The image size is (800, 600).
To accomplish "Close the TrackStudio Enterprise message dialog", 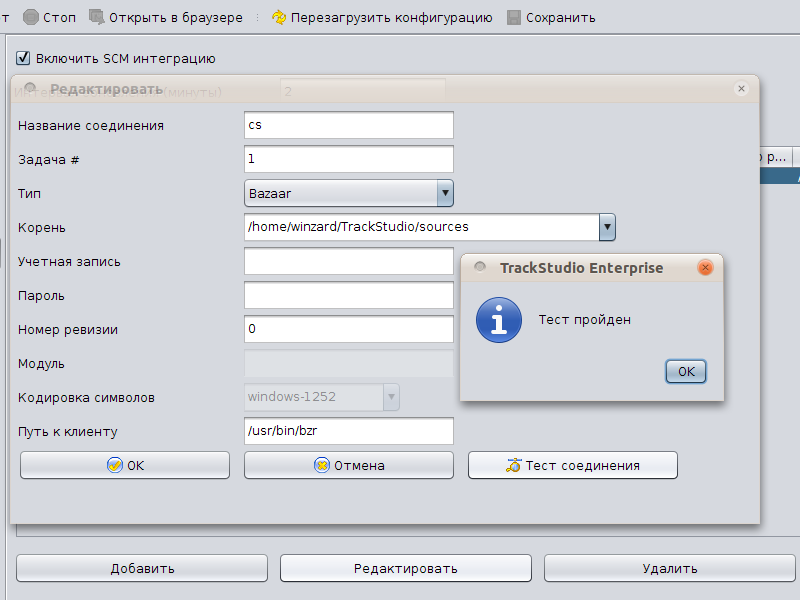I will [705, 267].
